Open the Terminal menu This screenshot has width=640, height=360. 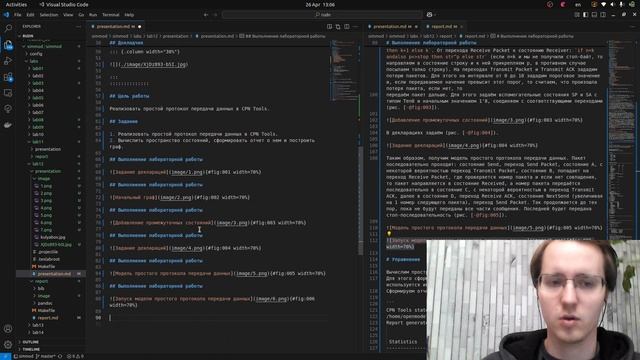tap(111, 15)
